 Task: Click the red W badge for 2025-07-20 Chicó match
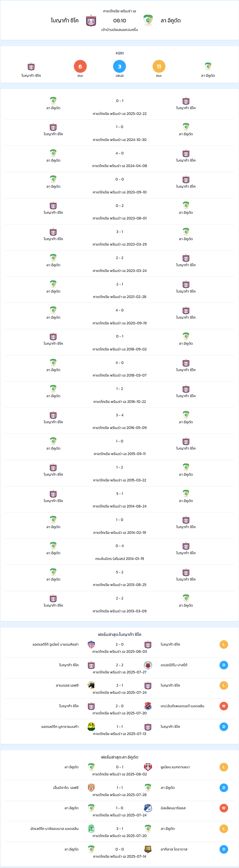click(x=224, y=706)
